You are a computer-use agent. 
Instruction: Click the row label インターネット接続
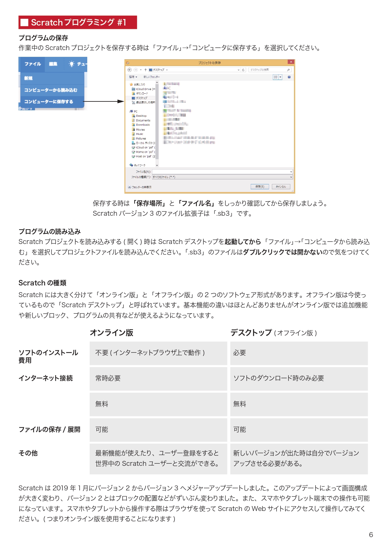(45, 378)
